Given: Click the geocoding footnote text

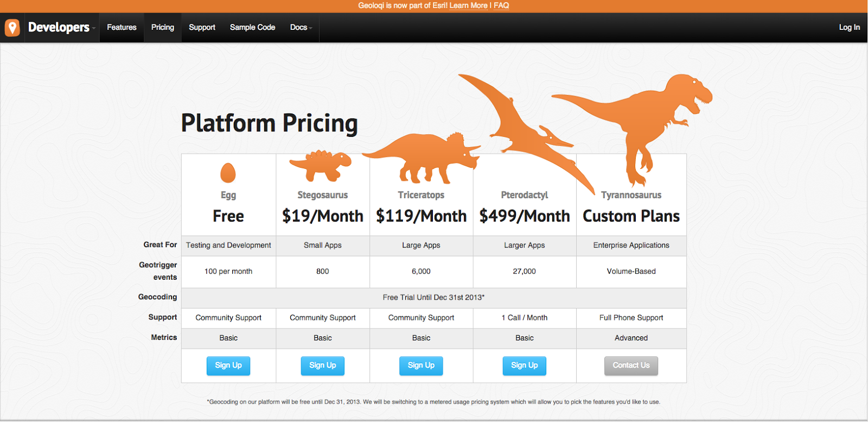Looking at the screenshot, I should pos(433,402).
